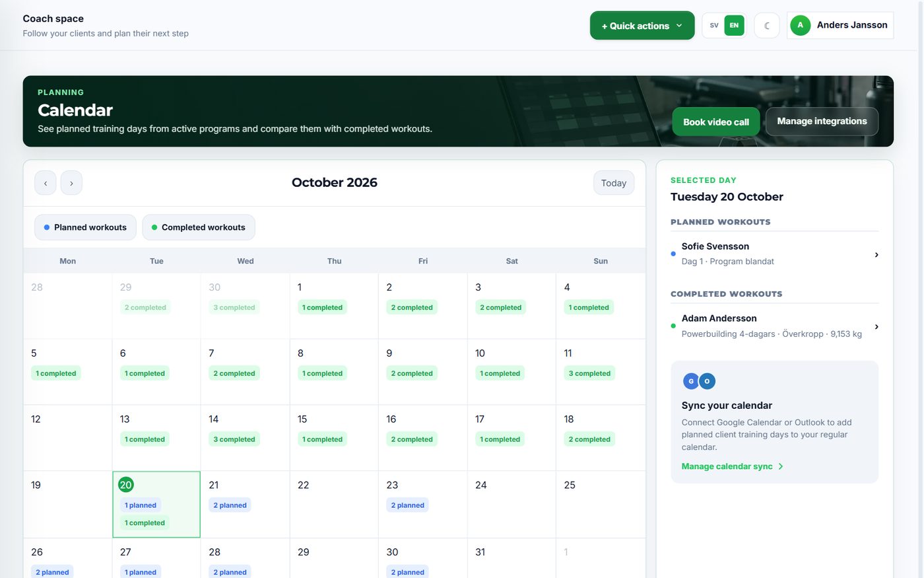Click 1 completed badge on October 13
924x578 pixels.
pyautogui.click(x=145, y=439)
